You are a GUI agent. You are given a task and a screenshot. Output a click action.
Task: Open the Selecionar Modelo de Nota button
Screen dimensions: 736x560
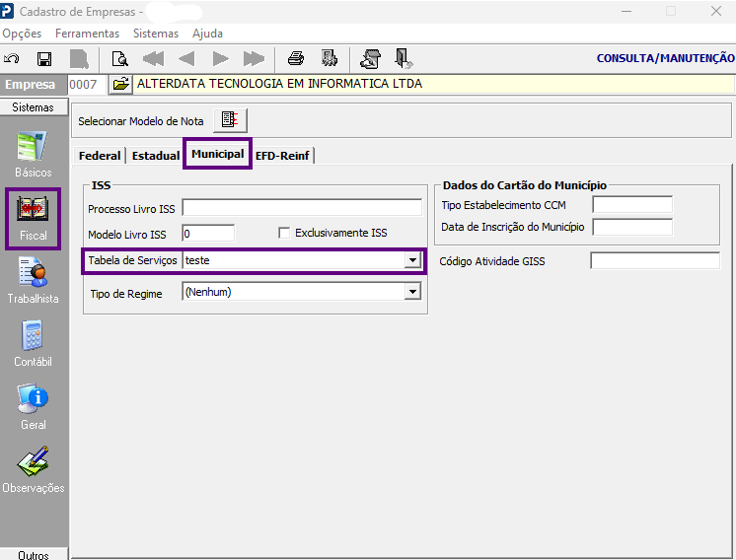(x=230, y=120)
